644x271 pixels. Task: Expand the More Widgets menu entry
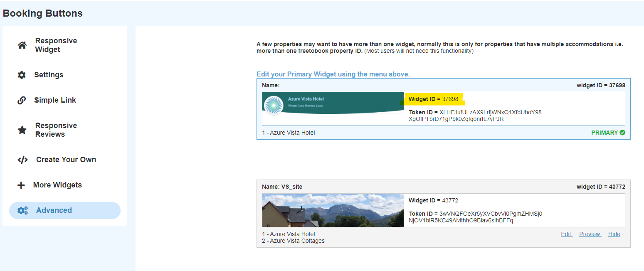coord(57,185)
